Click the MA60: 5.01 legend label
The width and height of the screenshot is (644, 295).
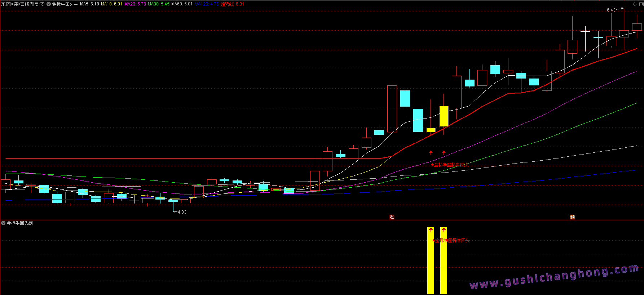coord(182,4)
